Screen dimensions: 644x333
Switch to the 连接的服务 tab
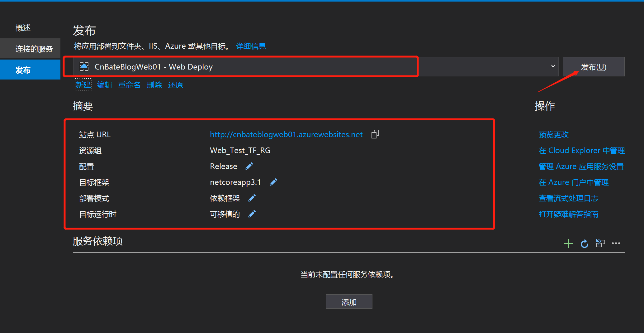pos(30,49)
